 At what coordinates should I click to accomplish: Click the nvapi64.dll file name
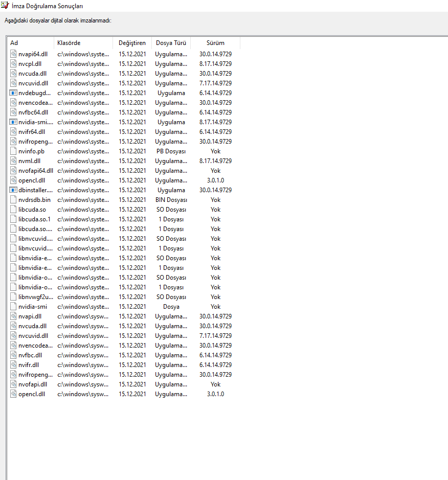33,54
